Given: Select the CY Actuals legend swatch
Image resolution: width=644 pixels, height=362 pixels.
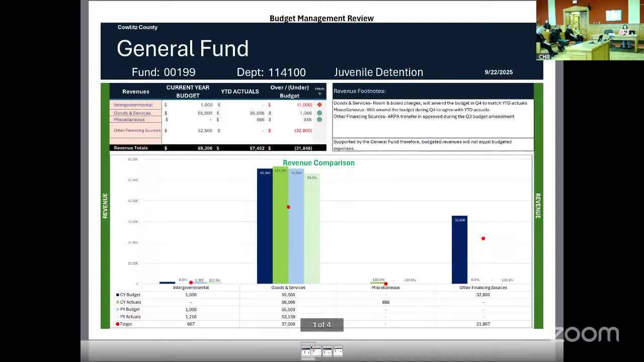Looking at the screenshot, I should coord(118,302).
